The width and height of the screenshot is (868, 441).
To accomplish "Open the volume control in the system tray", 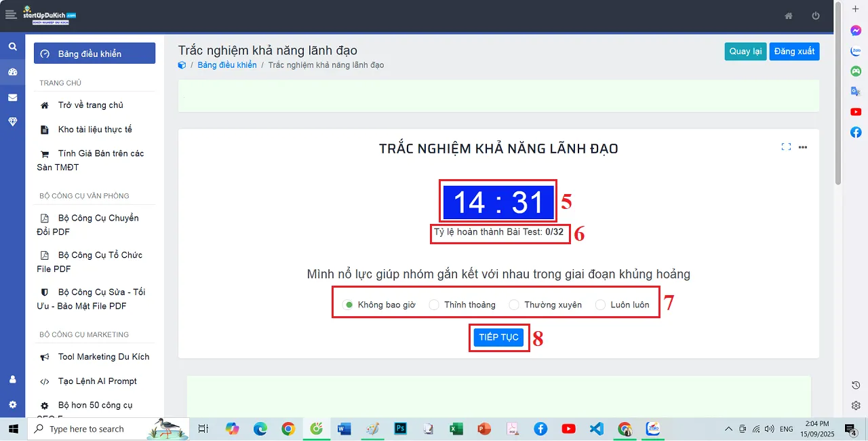I will pyautogui.click(x=769, y=429).
